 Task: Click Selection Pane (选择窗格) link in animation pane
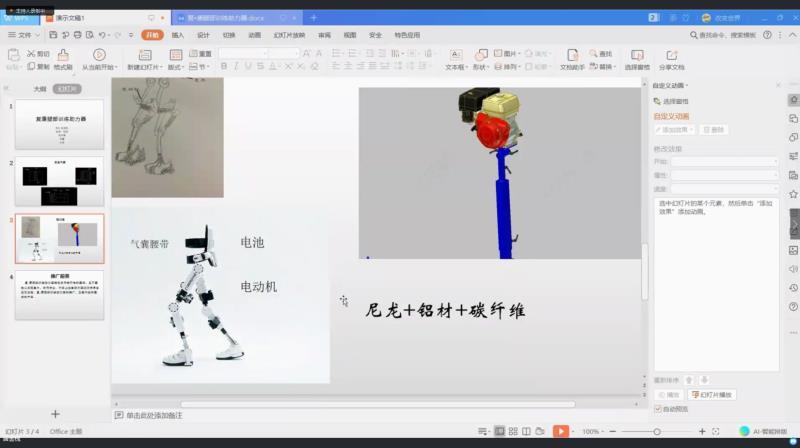[670, 101]
